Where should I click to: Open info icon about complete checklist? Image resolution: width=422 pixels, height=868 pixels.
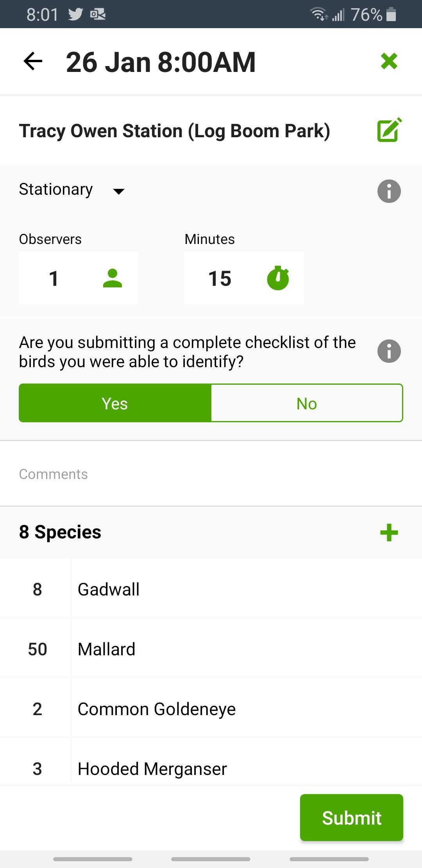[389, 351]
